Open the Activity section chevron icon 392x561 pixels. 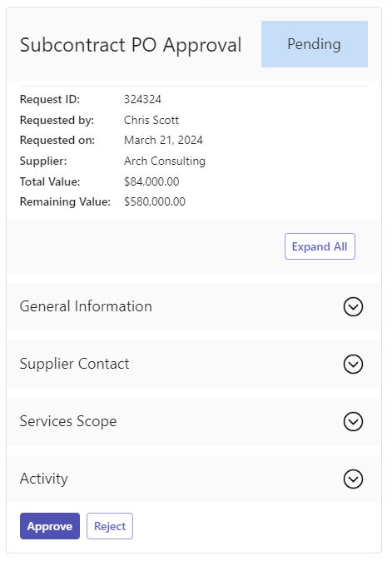point(353,479)
